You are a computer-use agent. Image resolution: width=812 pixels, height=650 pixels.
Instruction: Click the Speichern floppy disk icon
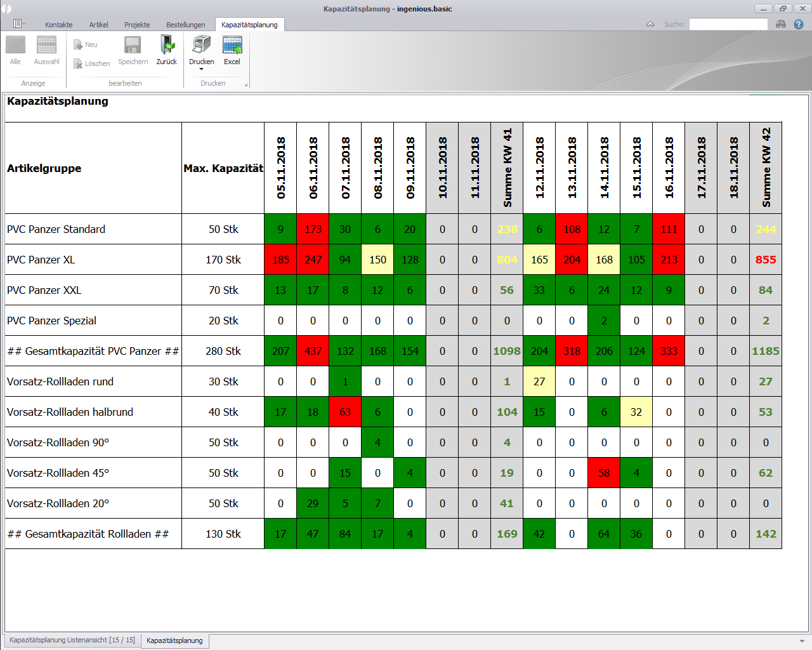coord(133,46)
